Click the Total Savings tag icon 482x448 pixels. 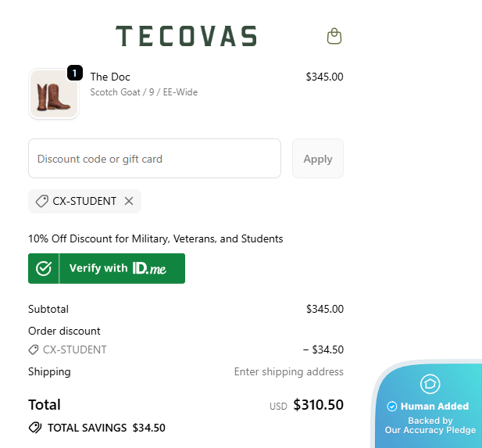35,428
